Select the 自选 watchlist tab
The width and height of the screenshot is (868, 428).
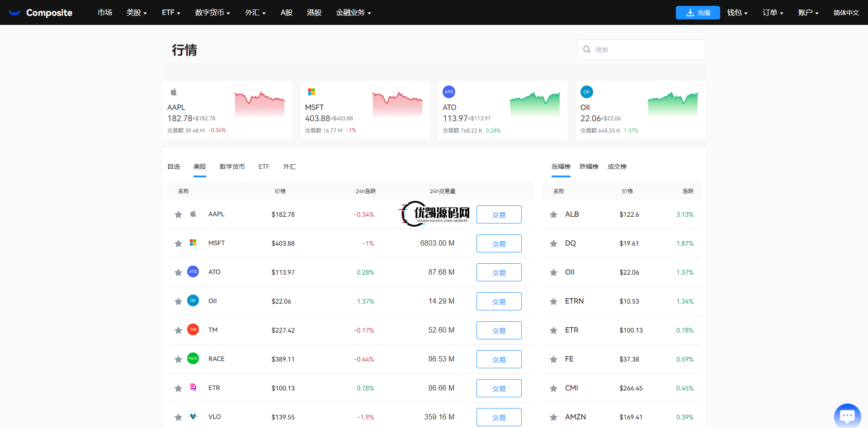point(174,166)
